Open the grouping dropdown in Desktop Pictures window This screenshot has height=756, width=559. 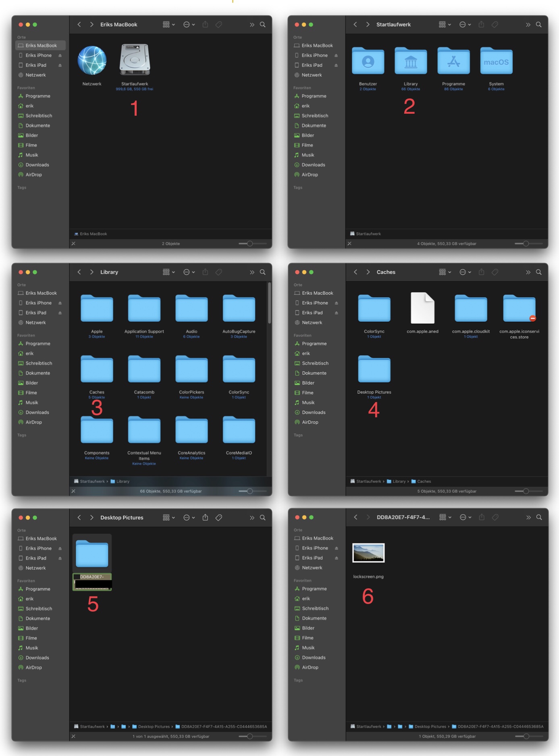point(169,518)
